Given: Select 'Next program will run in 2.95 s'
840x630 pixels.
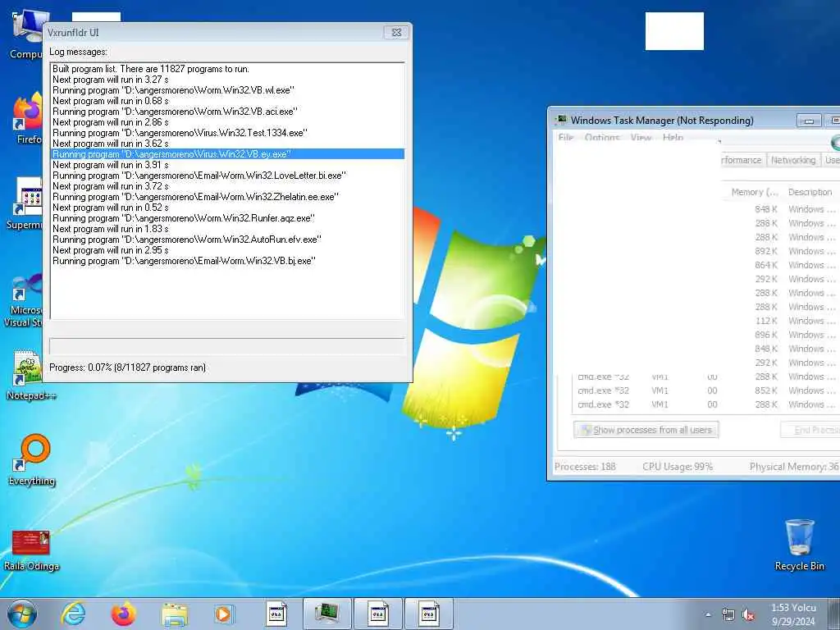Looking at the screenshot, I should 227,250.
